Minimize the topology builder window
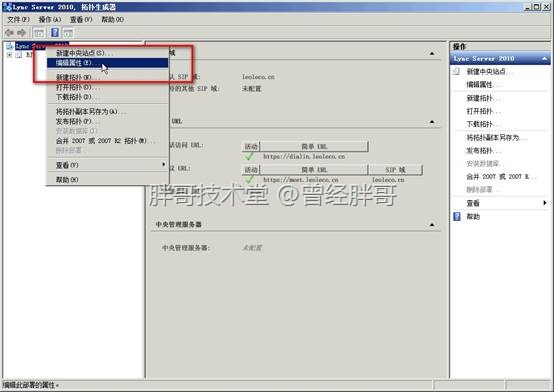Viewport: 554px width, 392px height. [x=528, y=7]
